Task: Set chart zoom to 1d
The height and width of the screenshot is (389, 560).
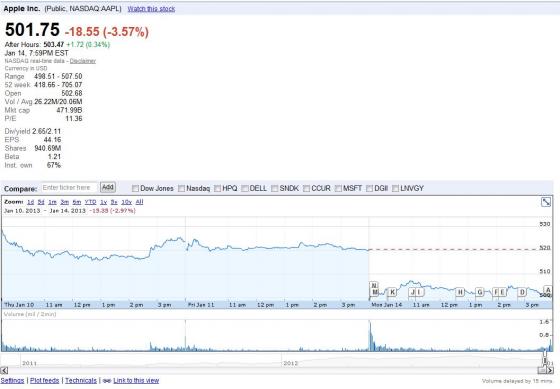Action: pos(31,202)
